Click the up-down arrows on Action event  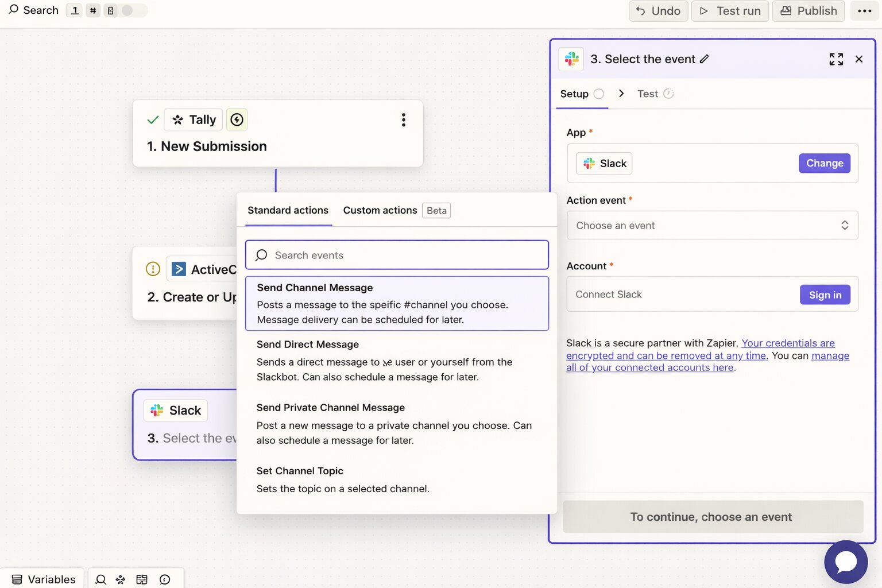[845, 225]
